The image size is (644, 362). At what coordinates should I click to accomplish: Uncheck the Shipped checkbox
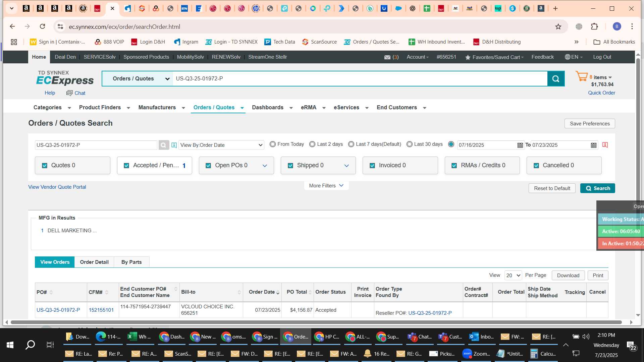pos(290,166)
